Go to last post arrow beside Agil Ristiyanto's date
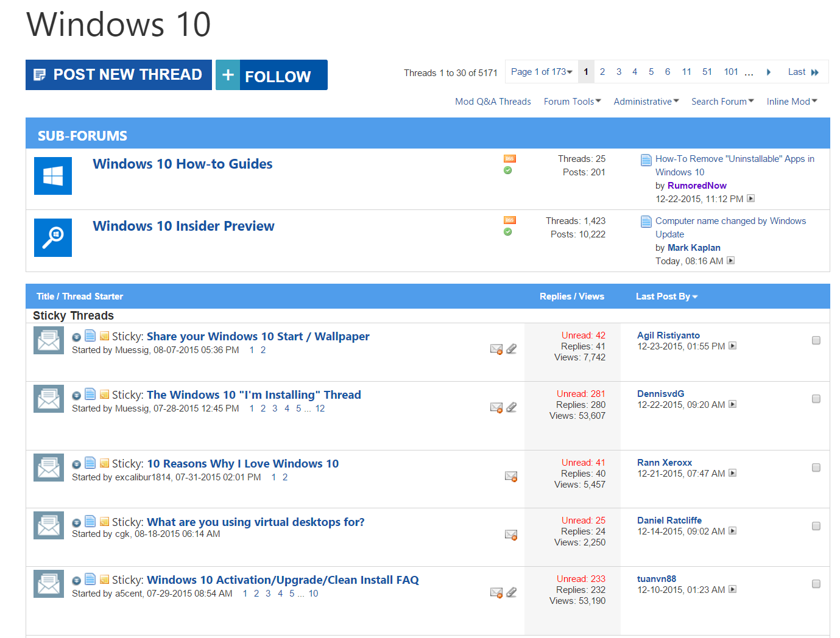The image size is (840, 638). 733,346
